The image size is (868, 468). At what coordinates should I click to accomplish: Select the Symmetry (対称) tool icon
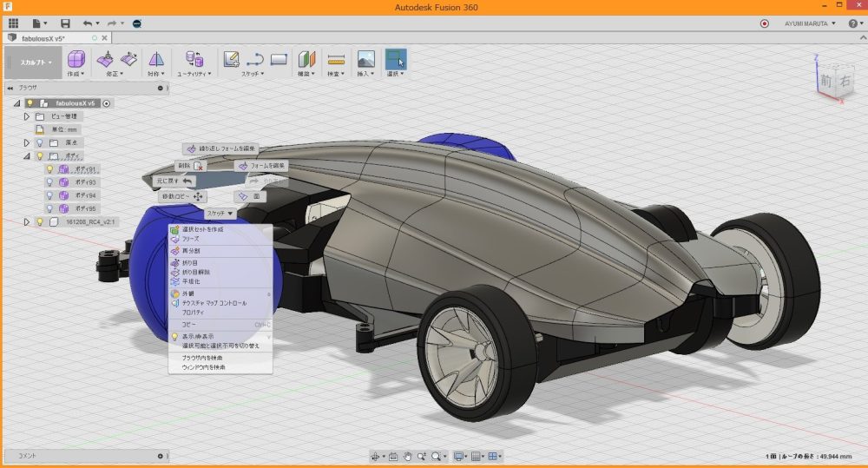pyautogui.click(x=156, y=60)
